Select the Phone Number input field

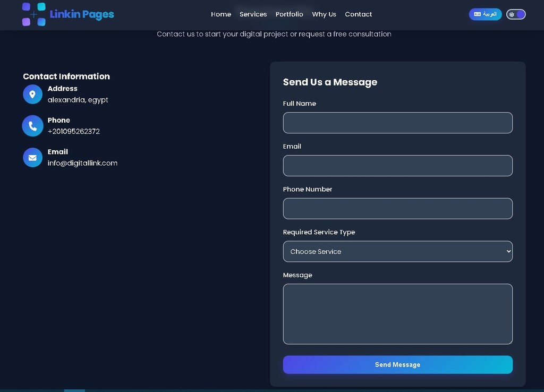point(397,209)
